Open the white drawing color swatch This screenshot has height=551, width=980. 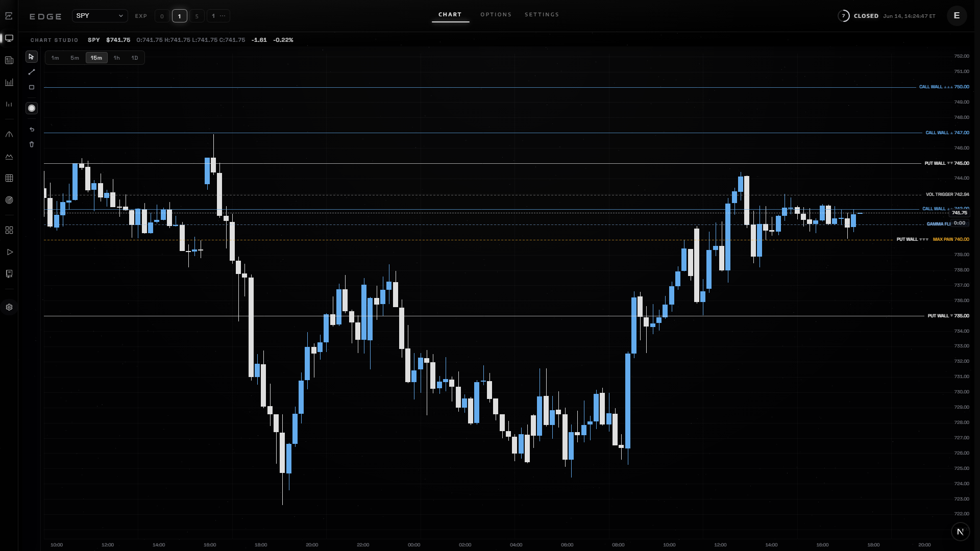click(x=32, y=108)
